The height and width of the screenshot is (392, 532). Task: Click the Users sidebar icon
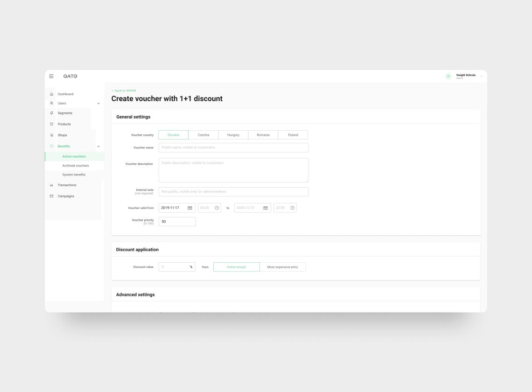click(52, 103)
